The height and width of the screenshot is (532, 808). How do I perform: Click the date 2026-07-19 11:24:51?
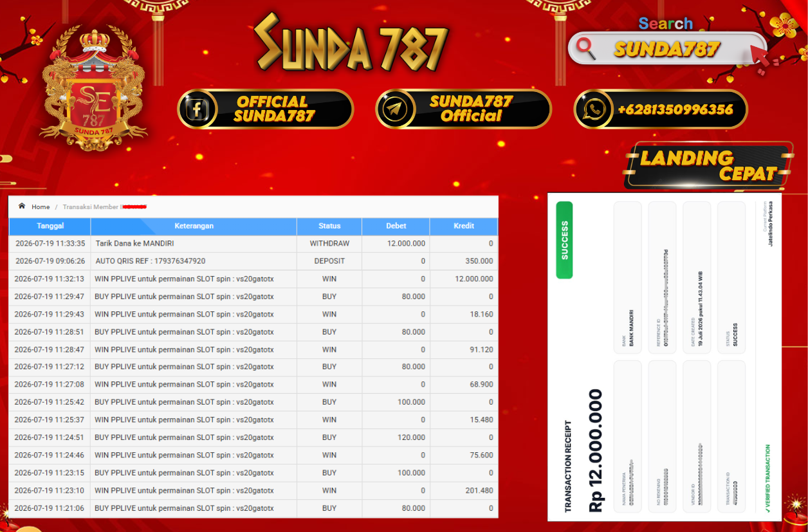[x=50, y=437]
